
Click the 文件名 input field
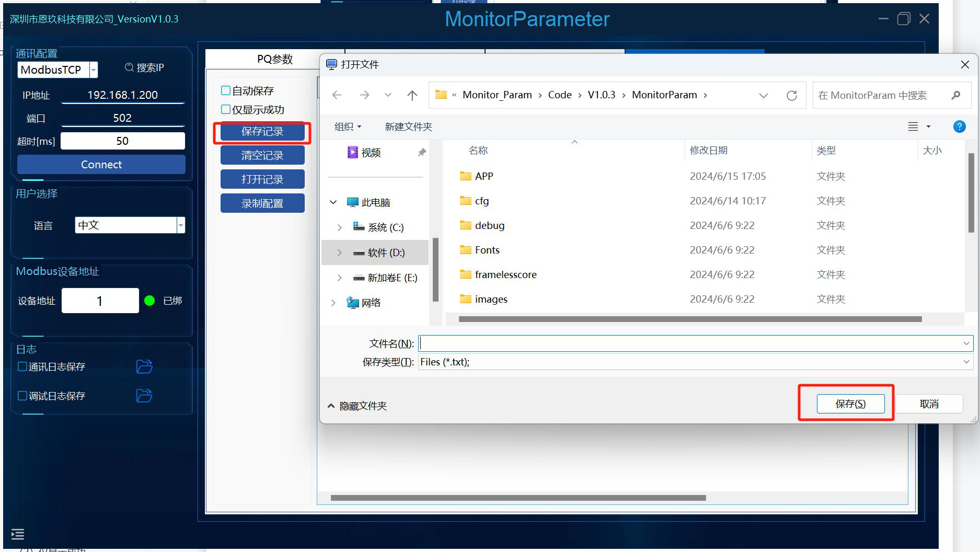coord(696,343)
